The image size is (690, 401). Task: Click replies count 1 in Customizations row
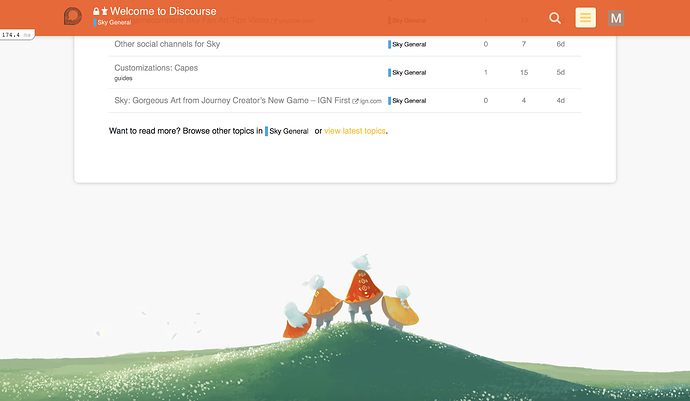(486, 72)
